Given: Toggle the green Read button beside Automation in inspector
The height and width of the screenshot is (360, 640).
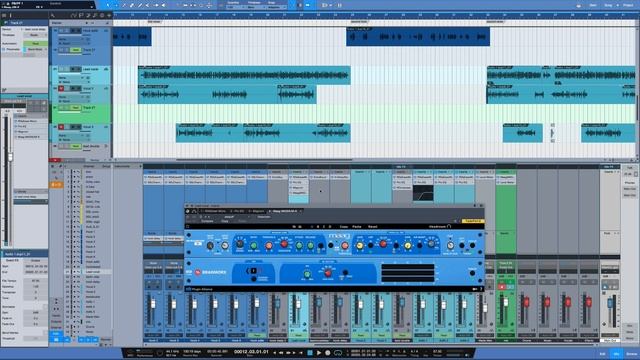Looking at the screenshot, I should coord(35,43).
